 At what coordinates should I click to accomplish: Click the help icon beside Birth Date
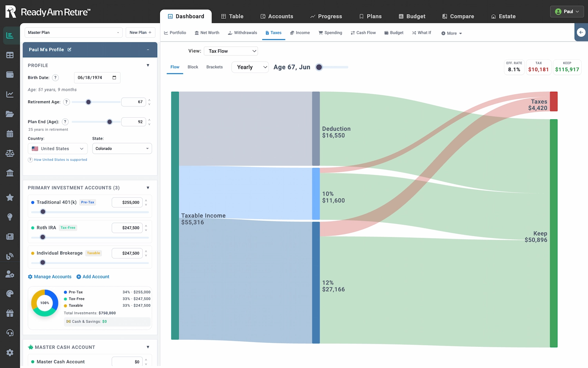point(56,78)
